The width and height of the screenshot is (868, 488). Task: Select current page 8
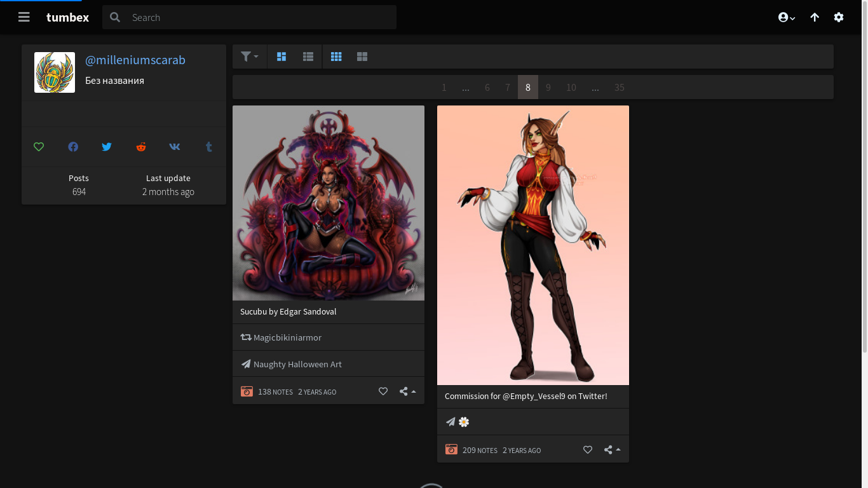(528, 87)
